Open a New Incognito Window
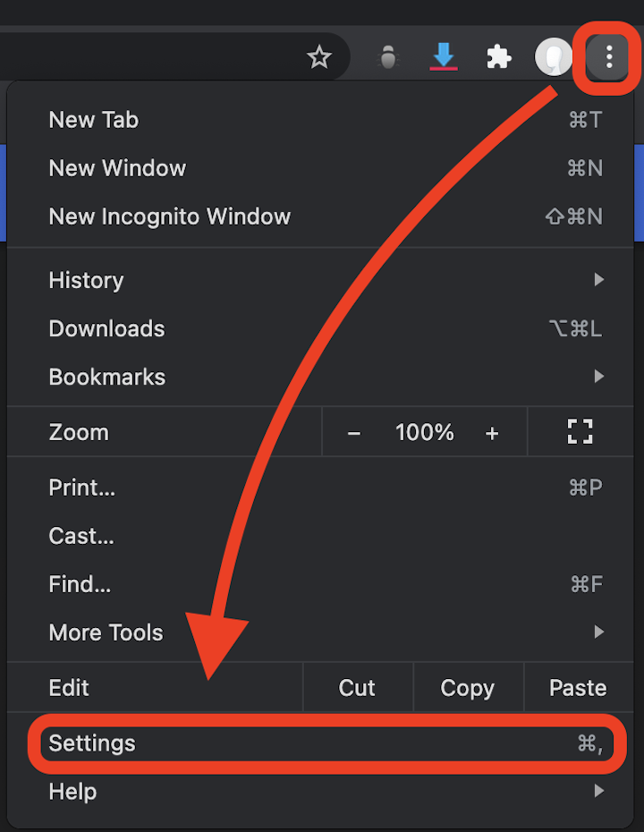The height and width of the screenshot is (832, 644). click(x=170, y=216)
